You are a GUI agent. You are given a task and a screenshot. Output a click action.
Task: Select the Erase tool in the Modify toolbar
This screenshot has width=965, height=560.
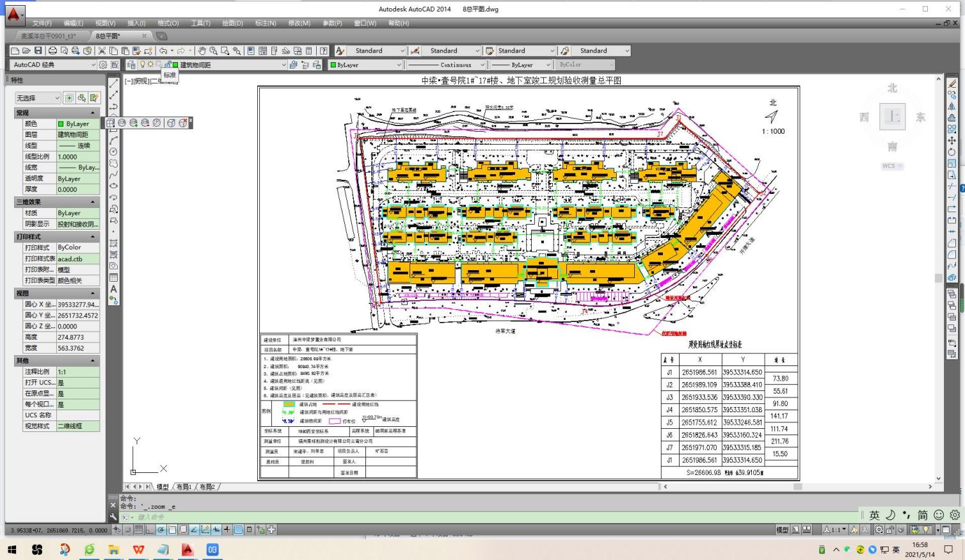coord(952,84)
